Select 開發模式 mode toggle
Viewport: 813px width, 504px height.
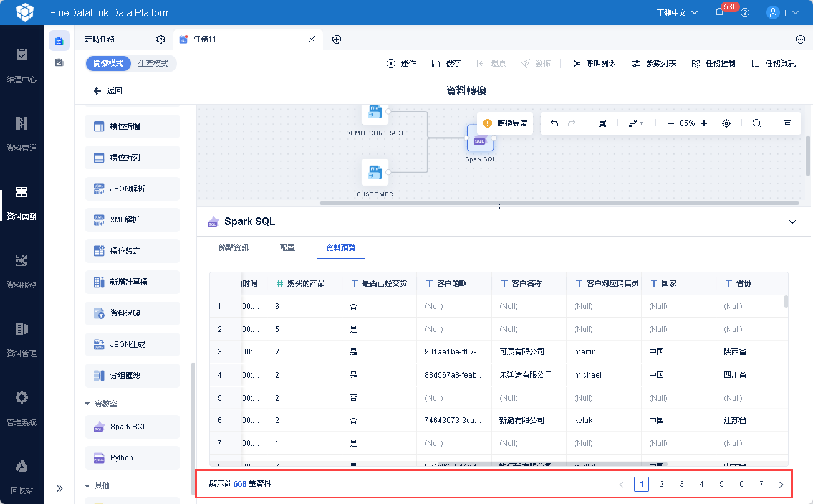click(108, 64)
